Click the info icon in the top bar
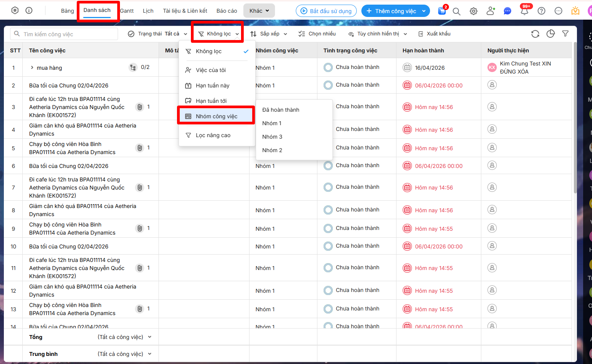The image size is (592, 364). coord(29,10)
